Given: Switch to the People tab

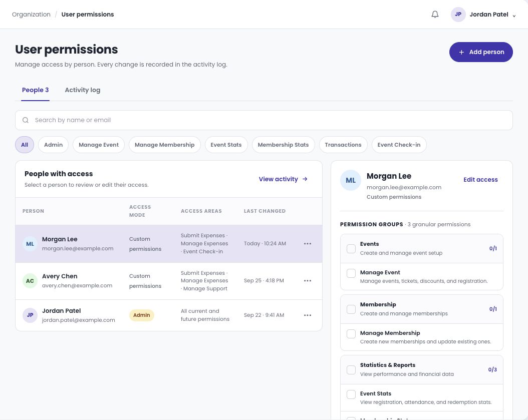Looking at the screenshot, I should point(36,90).
